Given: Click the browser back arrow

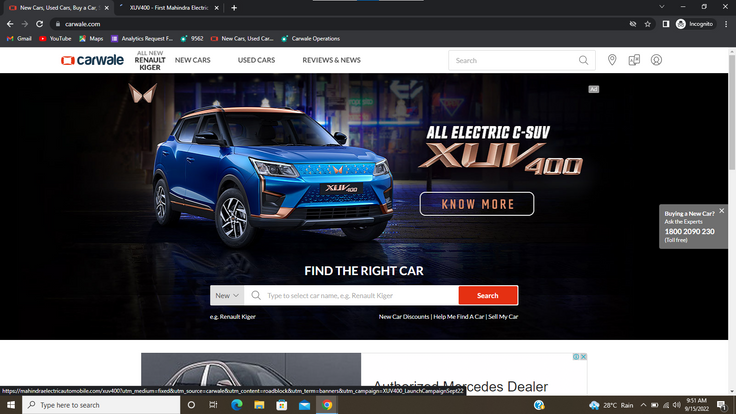Looking at the screenshot, I should point(10,24).
